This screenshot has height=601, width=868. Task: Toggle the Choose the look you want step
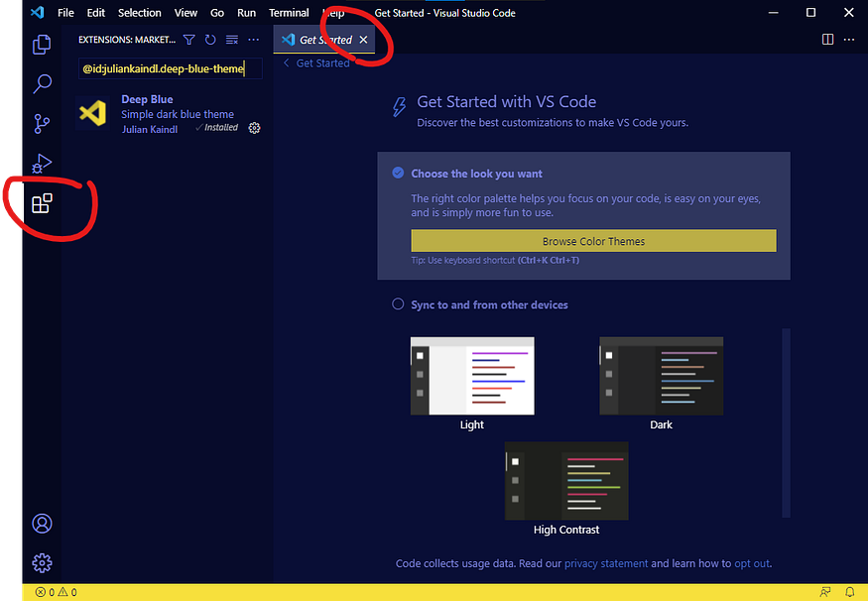[398, 174]
